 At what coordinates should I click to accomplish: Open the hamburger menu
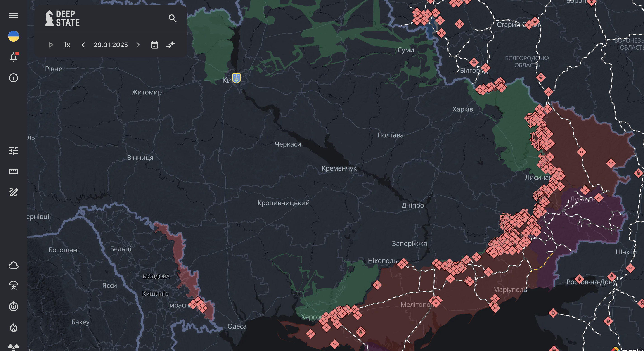(14, 16)
